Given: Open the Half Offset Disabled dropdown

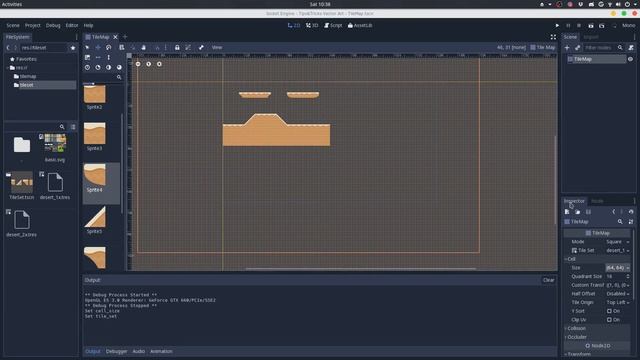Looking at the screenshot, I should click(x=617, y=293).
